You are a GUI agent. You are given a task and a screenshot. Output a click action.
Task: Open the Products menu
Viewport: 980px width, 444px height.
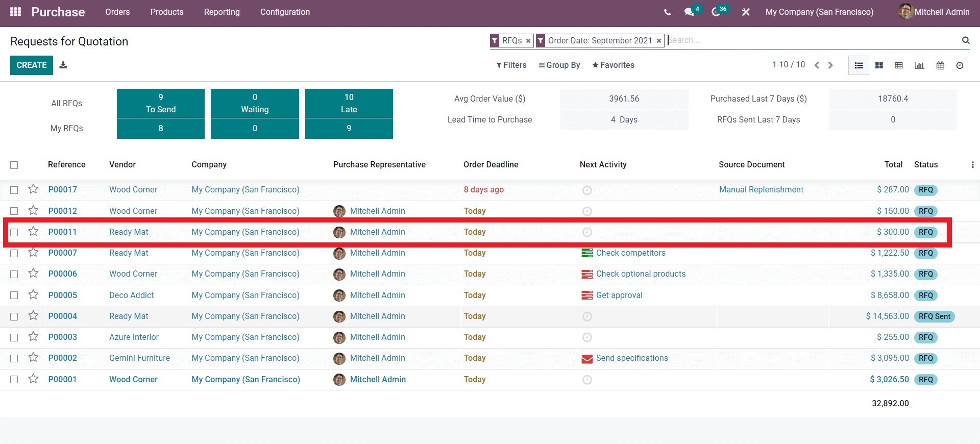[x=167, y=12]
